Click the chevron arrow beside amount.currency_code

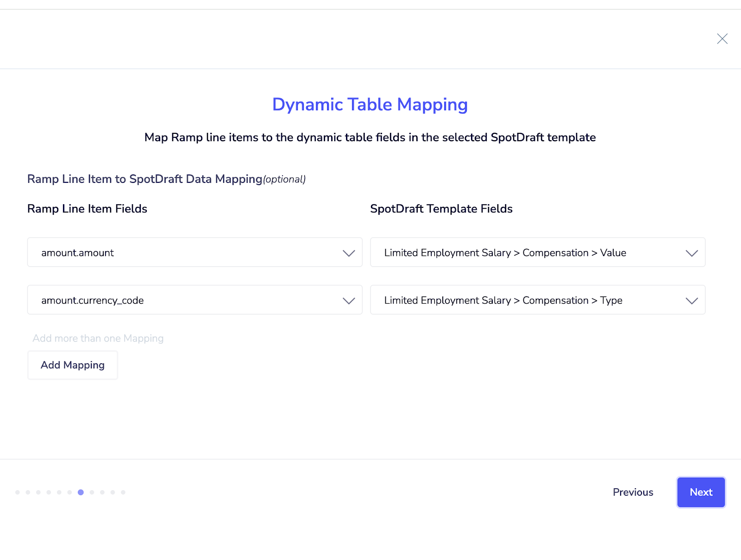pyautogui.click(x=349, y=301)
